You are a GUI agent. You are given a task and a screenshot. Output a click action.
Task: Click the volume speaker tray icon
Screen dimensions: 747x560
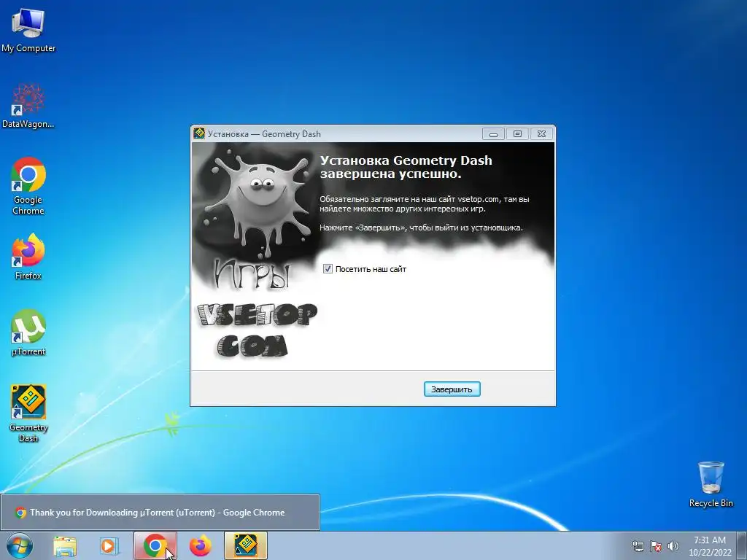[673, 546]
